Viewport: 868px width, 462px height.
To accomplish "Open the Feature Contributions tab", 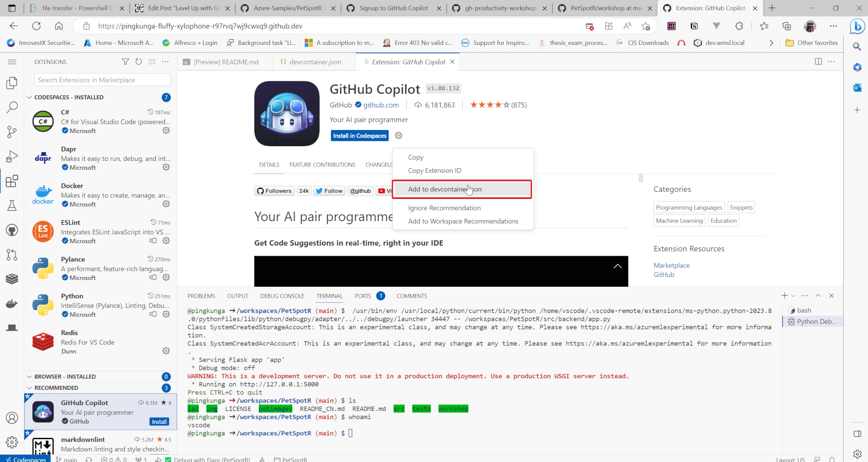I will 323,165.
